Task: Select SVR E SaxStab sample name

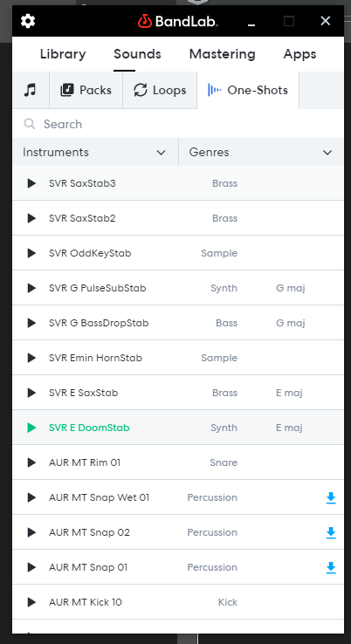Action: click(x=84, y=393)
